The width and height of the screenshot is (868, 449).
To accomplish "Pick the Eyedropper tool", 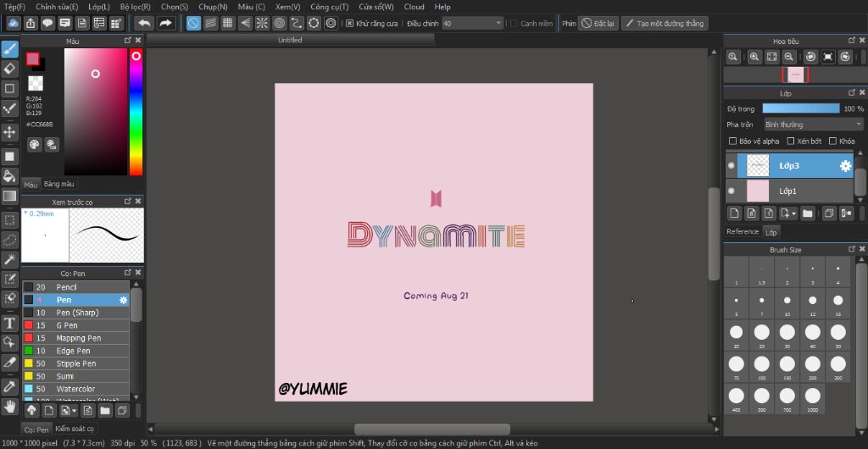I will (x=9, y=387).
